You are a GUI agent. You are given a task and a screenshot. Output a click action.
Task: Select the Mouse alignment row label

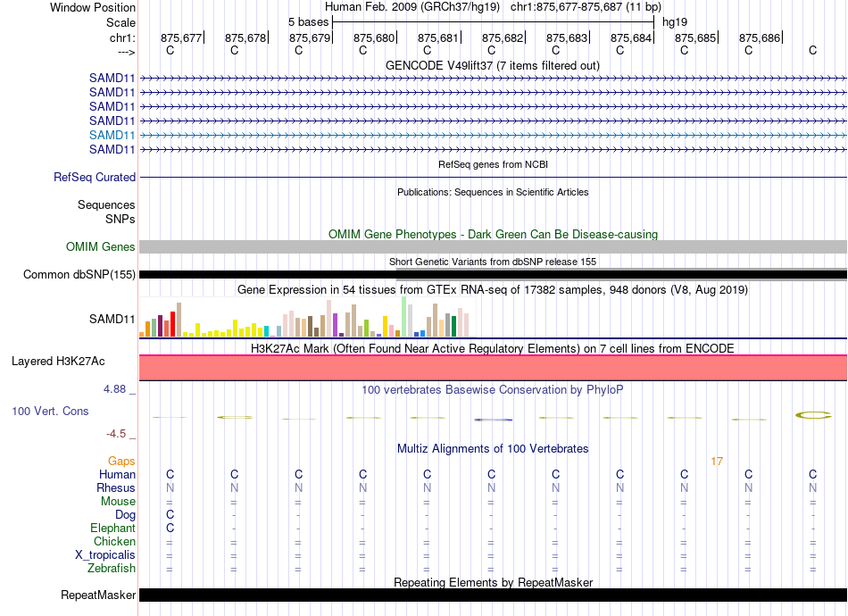tap(118, 502)
